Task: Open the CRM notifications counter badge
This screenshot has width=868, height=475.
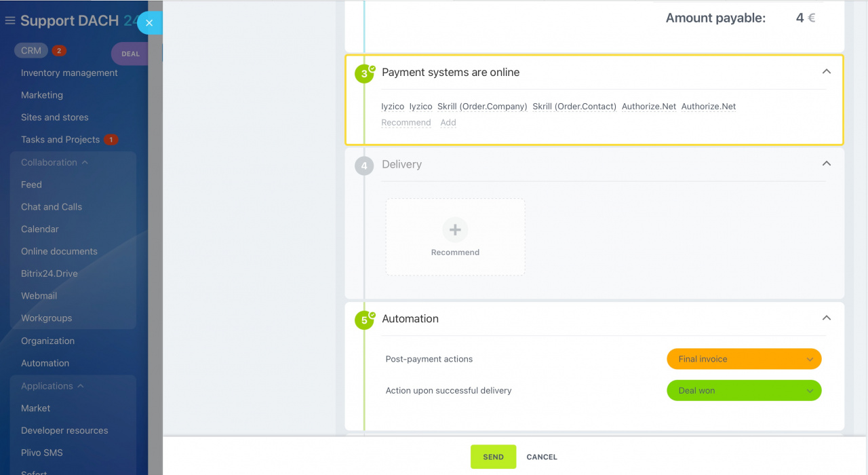Action: [x=58, y=50]
